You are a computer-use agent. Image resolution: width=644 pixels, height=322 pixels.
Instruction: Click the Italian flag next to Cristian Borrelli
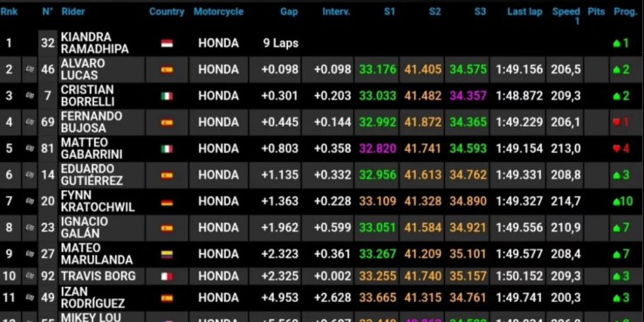tap(167, 96)
